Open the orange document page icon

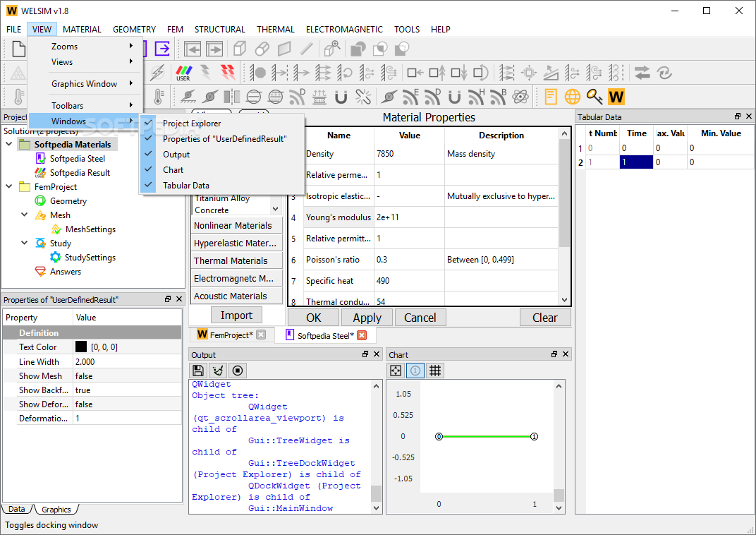pos(551,97)
